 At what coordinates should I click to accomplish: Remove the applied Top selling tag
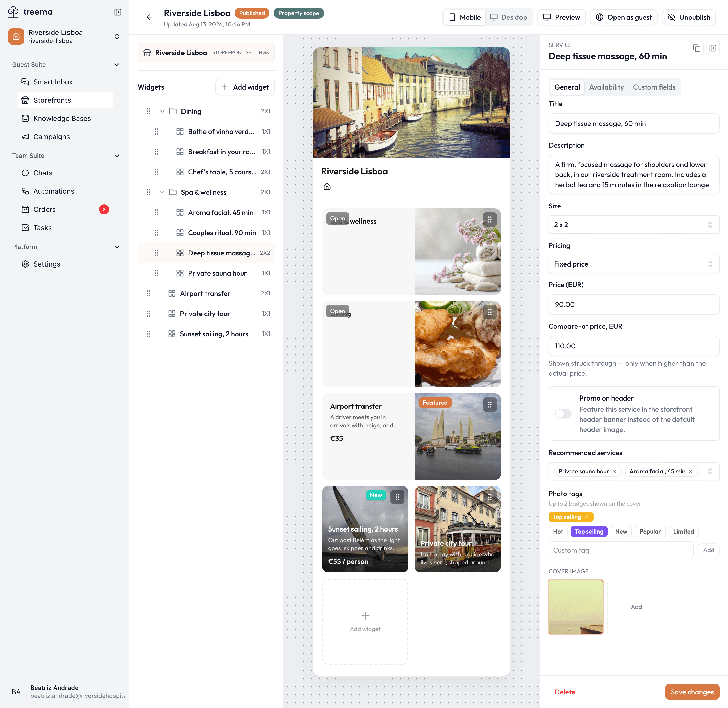tap(586, 517)
